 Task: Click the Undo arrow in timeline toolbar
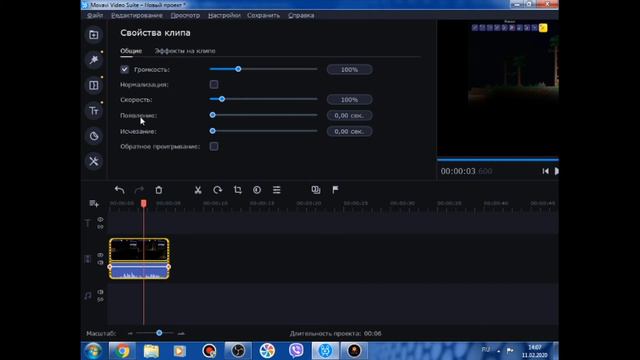[119, 190]
